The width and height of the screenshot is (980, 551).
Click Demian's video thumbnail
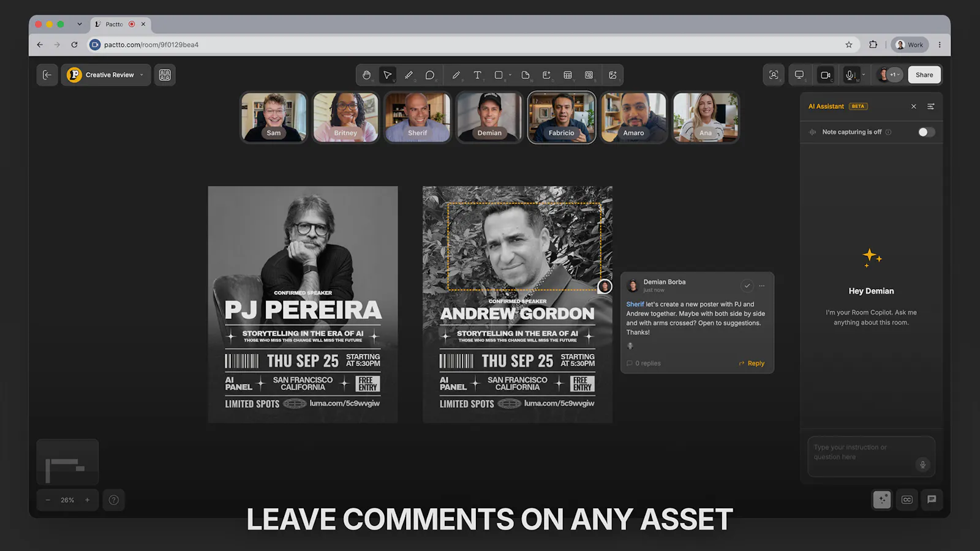pyautogui.click(x=489, y=118)
